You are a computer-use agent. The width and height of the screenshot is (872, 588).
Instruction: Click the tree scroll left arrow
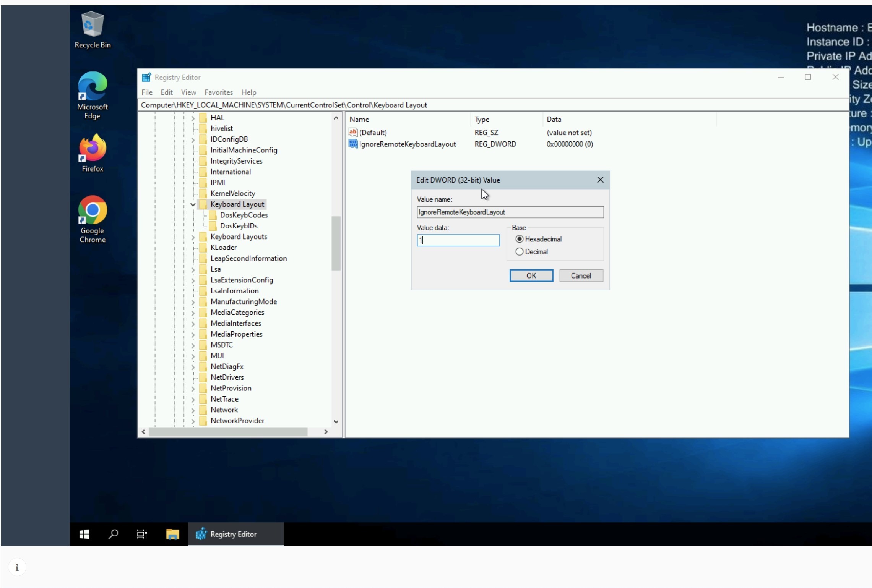tap(143, 431)
